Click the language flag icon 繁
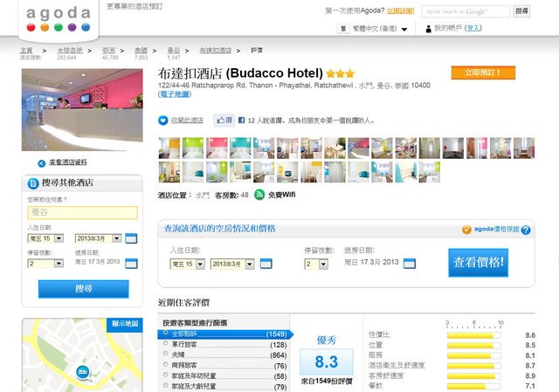 point(343,29)
